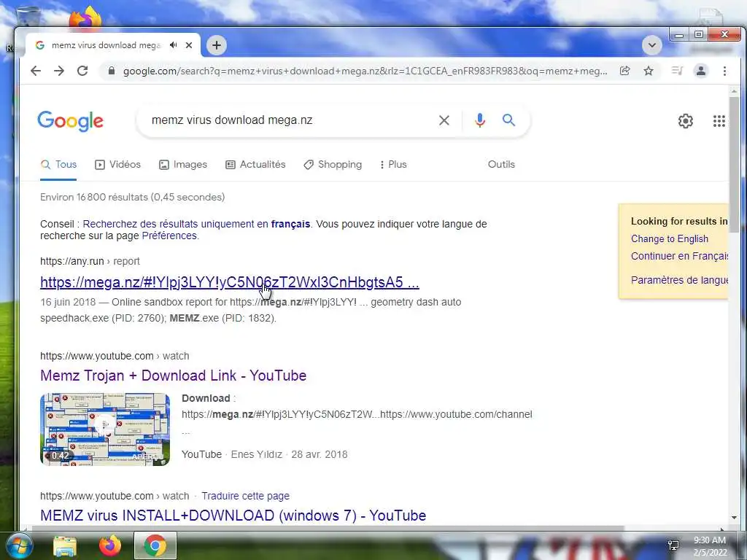
Task: Click the 'https://any.run › report' breadcrumb
Action: click(x=90, y=261)
